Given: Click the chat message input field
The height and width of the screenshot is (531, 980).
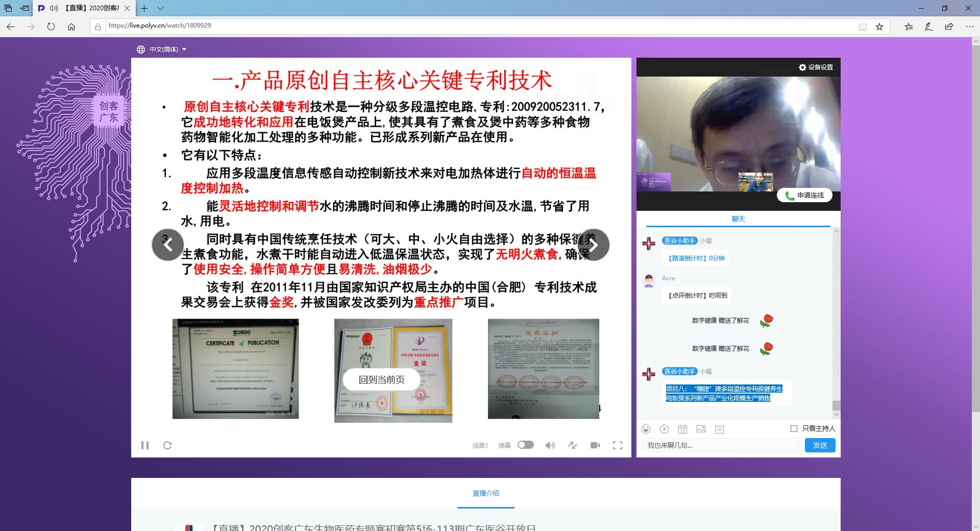Looking at the screenshot, I should [720, 445].
